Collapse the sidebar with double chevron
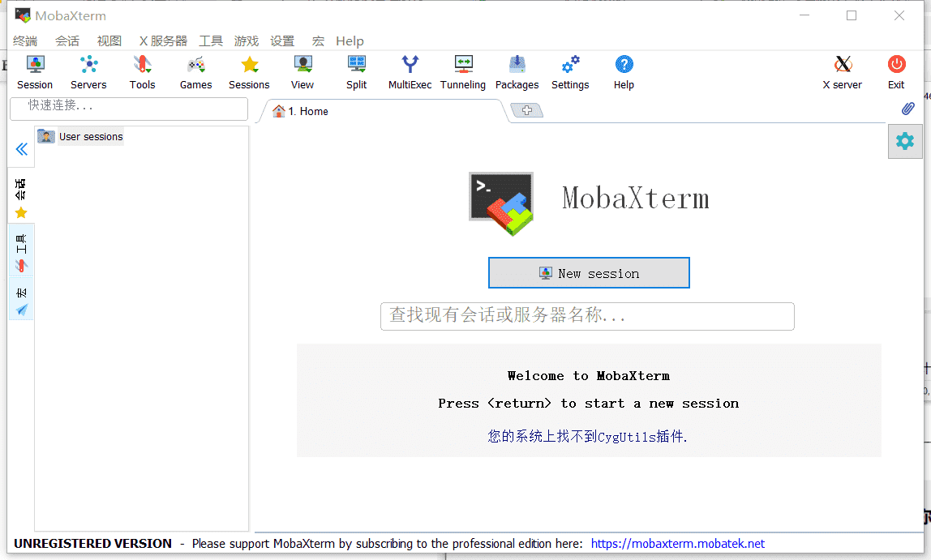 coord(22,149)
